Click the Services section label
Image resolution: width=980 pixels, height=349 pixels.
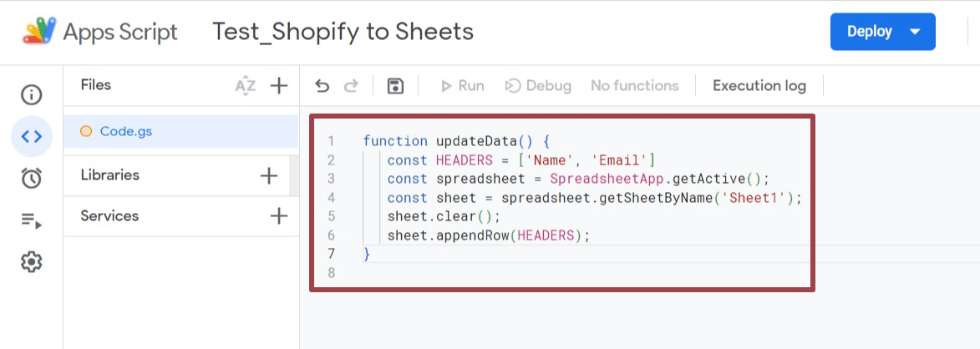(109, 216)
